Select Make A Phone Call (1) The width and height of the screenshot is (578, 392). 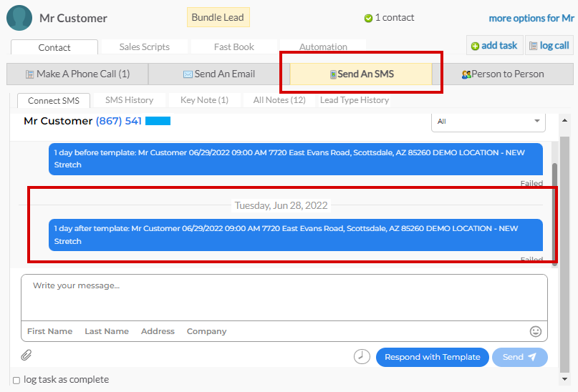(77, 74)
